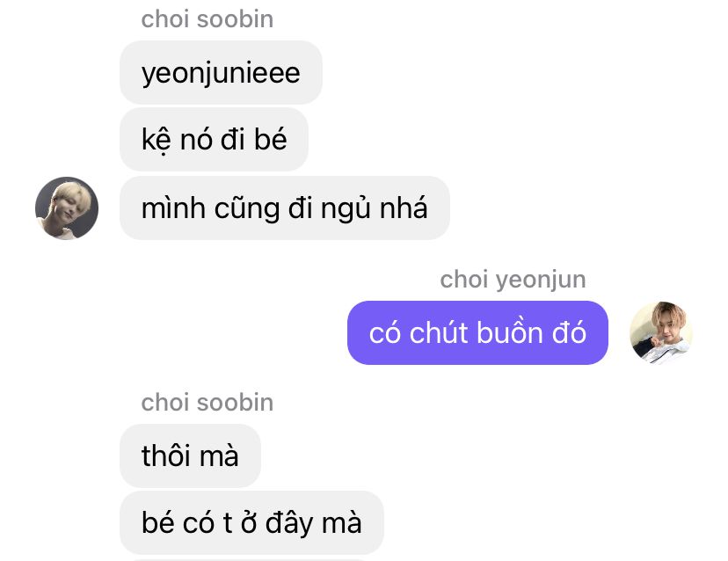This screenshot has height=561, width=728.
Task: Tap the only outgoing message from choi yeonjun
Action: [477, 333]
